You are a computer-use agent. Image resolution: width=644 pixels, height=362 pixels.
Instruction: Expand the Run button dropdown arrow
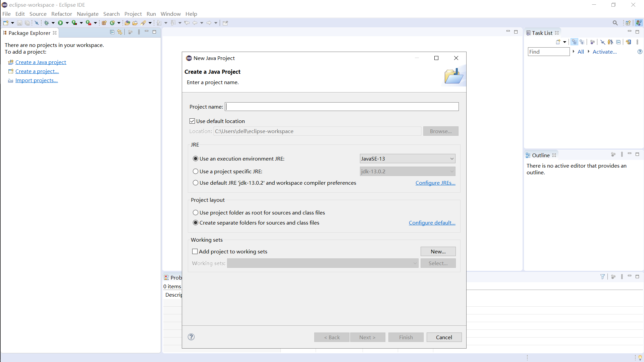point(67,23)
